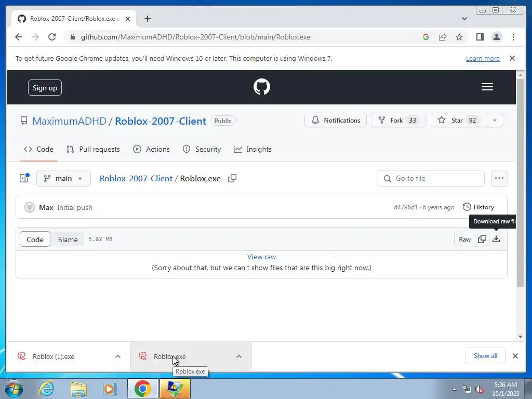This screenshot has height=399, width=532.
Task: Toggle Chrome side panel icon
Action: point(480,37)
